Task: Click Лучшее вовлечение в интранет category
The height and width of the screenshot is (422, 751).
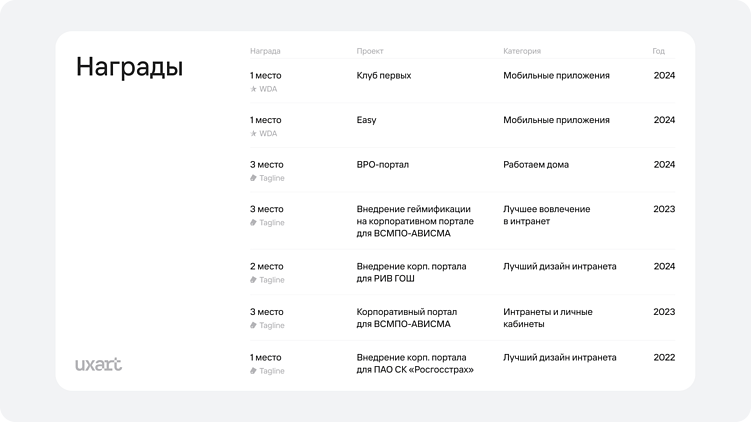Action: [x=546, y=215]
